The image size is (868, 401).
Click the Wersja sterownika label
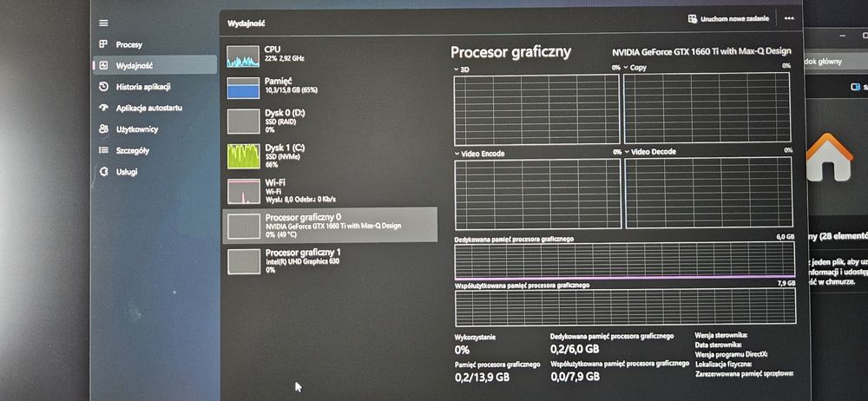[720, 335]
